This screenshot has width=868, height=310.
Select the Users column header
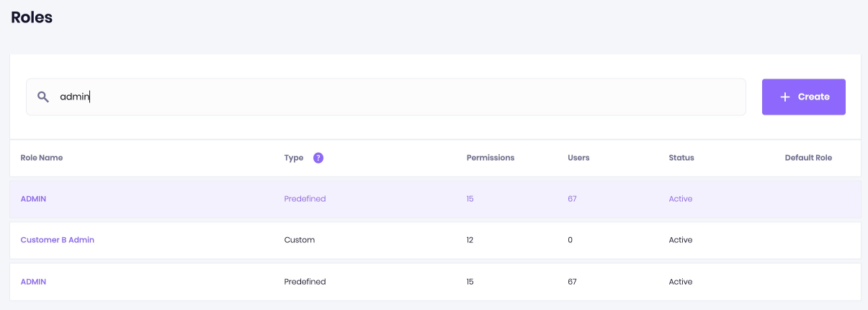coord(578,158)
